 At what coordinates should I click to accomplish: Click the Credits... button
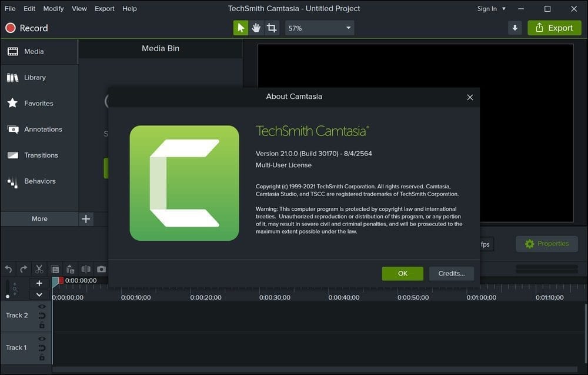point(451,273)
